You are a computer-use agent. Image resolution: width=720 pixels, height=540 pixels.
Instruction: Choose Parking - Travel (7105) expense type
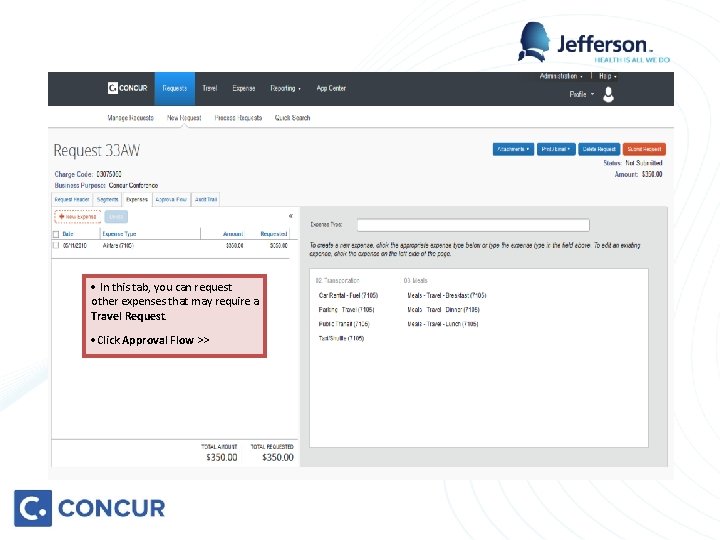click(346, 310)
